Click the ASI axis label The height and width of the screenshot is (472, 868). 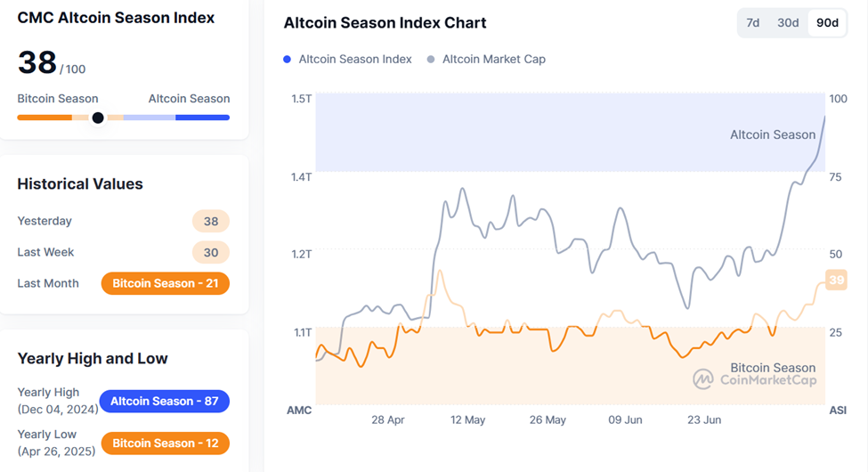tap(838, 411)
